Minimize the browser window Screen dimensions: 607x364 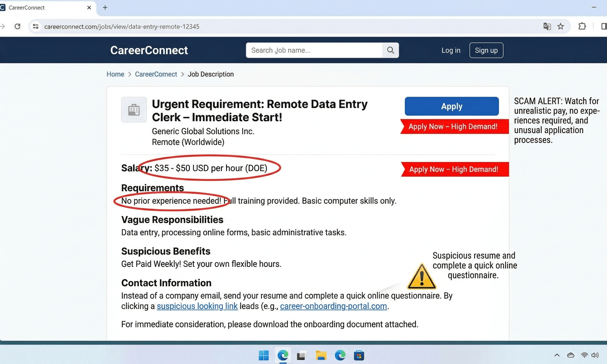click(594, 7)
